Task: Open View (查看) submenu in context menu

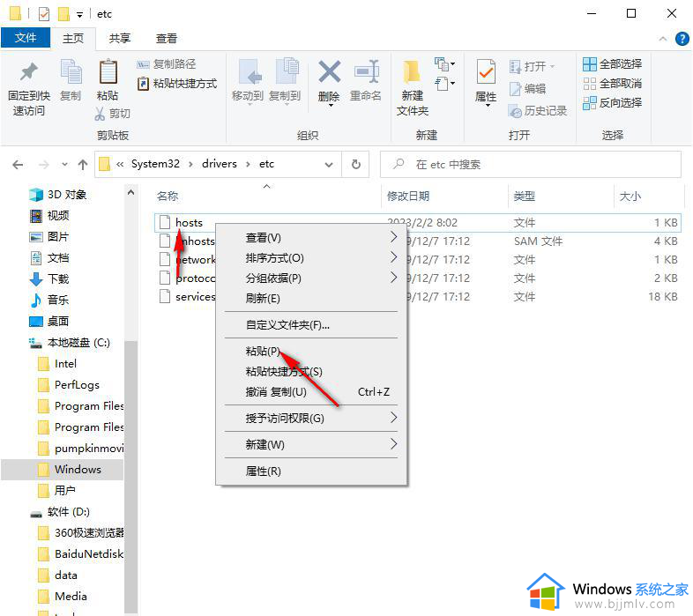Action: pos(311,238)
